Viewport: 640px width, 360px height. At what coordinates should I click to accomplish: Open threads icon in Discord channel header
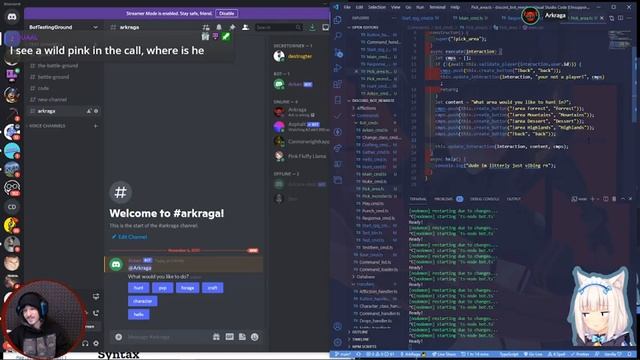click(206, 27)
